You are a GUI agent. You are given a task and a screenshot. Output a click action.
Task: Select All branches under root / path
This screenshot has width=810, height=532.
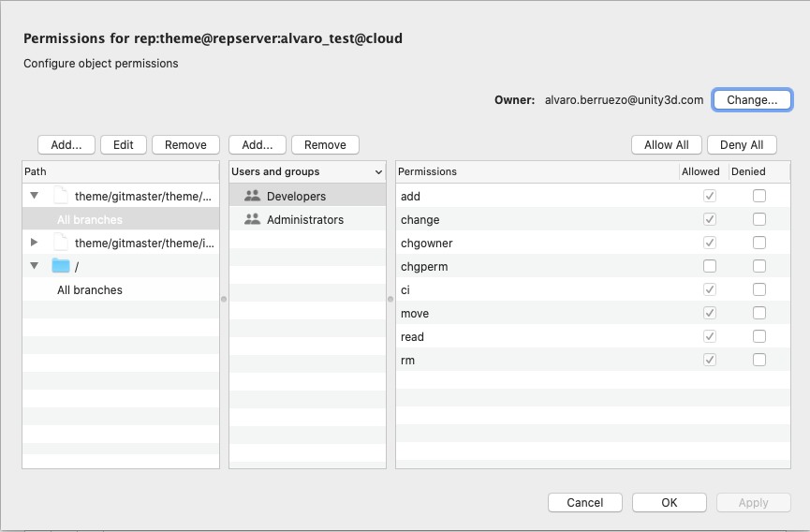coord(121,289)
